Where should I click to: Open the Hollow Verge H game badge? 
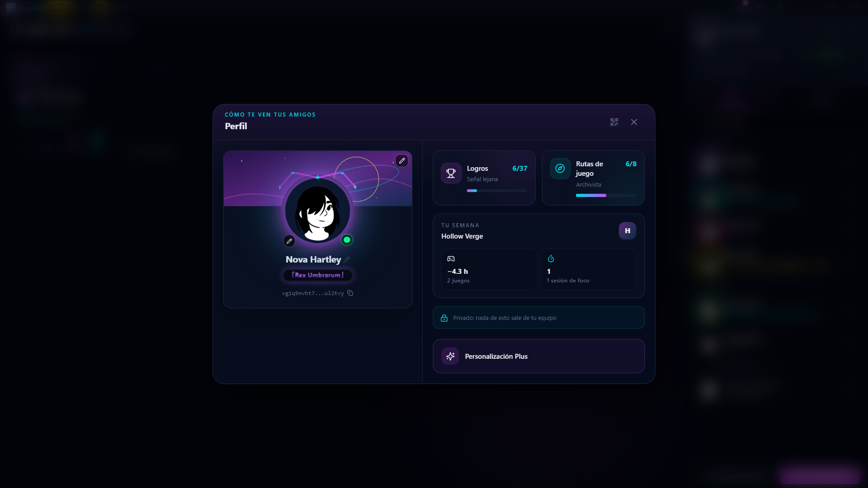pos(627,231)
